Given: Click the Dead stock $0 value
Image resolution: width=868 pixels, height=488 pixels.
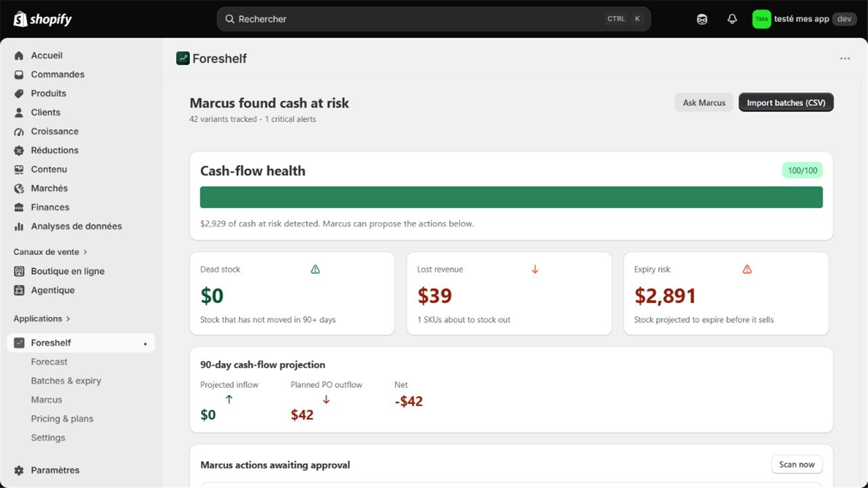Looking at the screenshot, I should coord(212,296).
